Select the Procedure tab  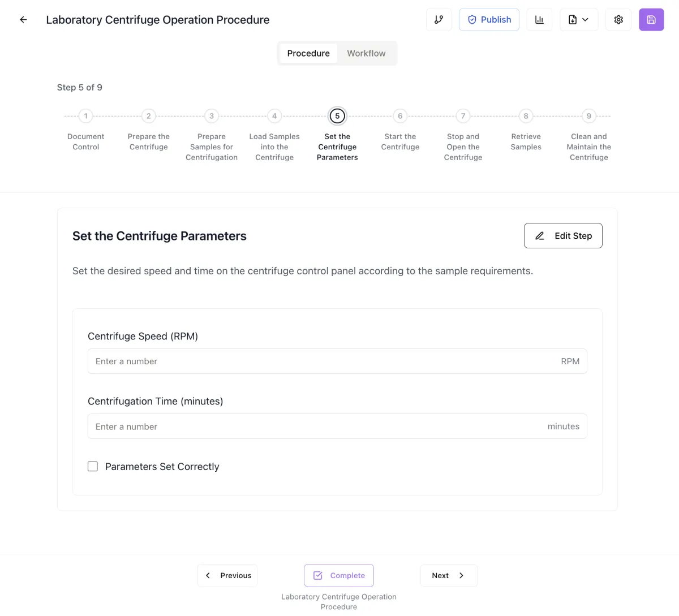coord(308,53)
